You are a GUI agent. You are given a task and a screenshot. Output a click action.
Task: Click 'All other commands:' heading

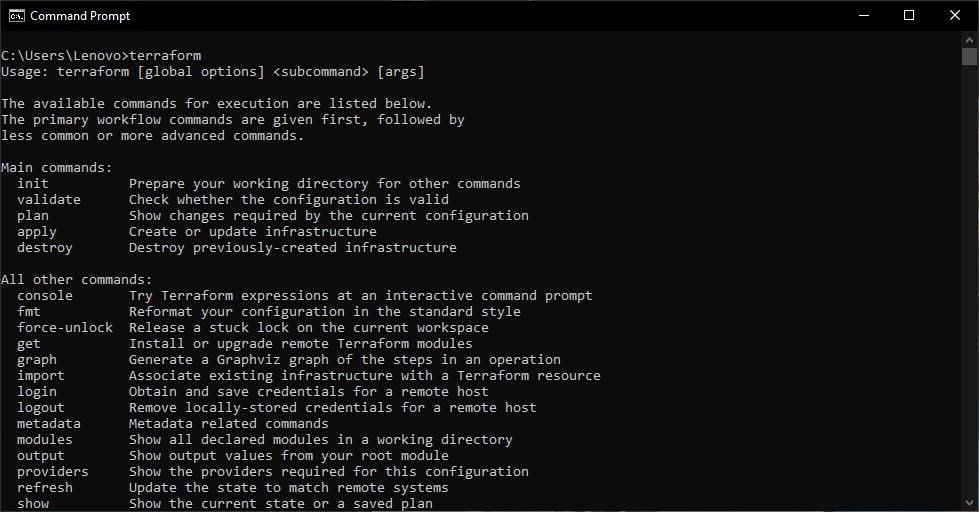coord(77,280)
